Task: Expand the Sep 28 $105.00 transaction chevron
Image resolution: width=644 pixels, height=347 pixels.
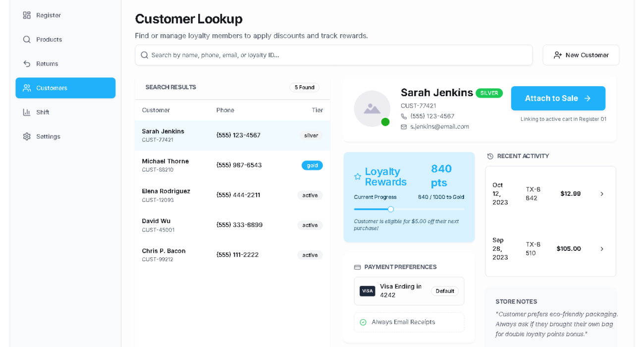Action: tap(602, 249)
